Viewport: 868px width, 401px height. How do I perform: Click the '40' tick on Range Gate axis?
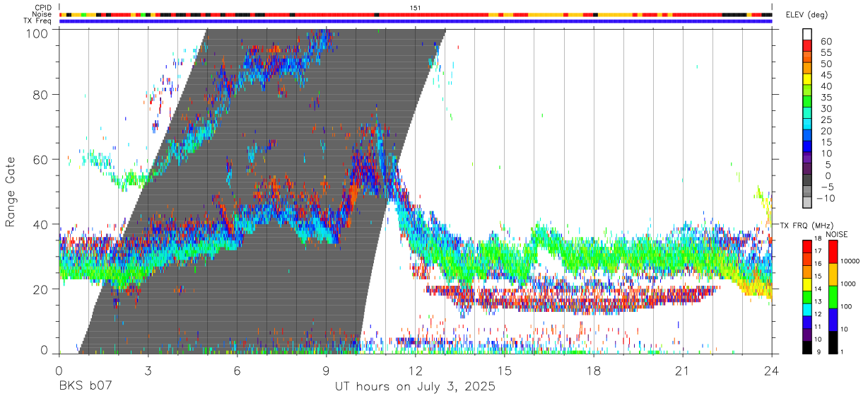(x=42, y=224)
